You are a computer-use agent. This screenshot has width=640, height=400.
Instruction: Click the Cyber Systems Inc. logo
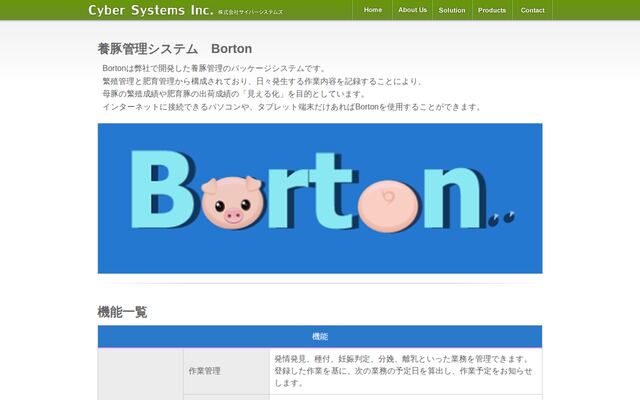pos(150,10)
